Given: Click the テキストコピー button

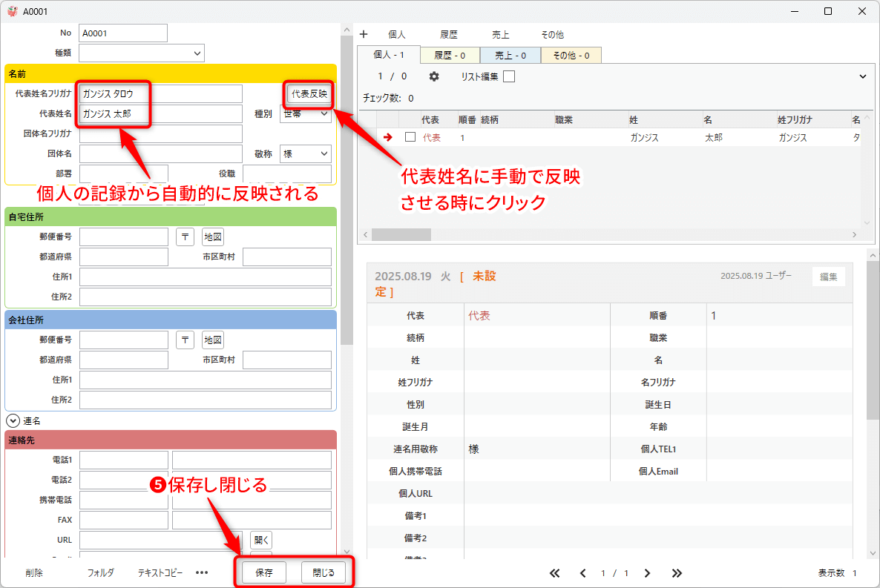Looking at the screenshot, I should tap(160, 573).
